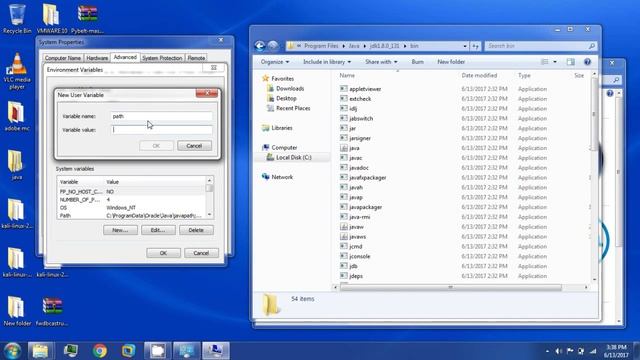Screen dimensions: 640x360
Task: Change view icon in Explorer toolbar
Action: 544,62
